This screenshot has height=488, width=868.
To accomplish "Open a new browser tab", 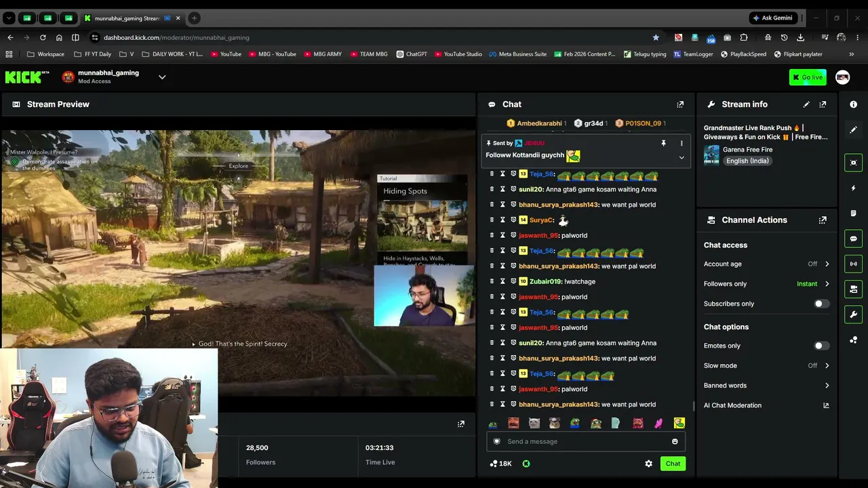I will (194, 18).
